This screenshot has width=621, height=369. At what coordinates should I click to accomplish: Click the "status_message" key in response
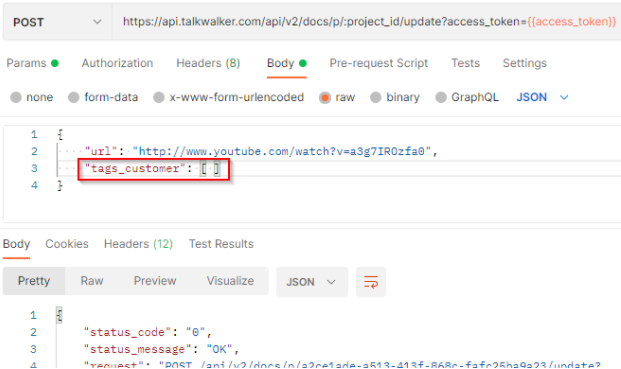click(x=137, y=349)
